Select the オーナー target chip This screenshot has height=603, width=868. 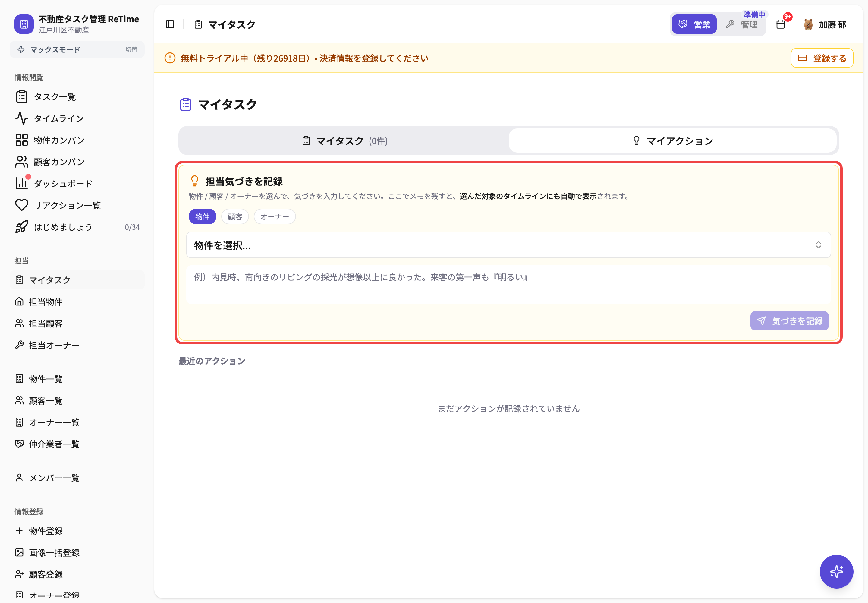point(275,216)
